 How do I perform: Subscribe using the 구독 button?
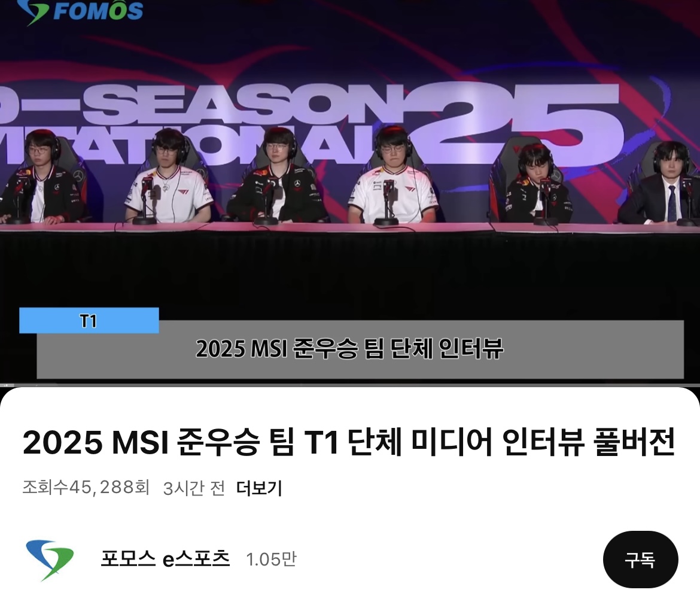(x=640, y=560)
